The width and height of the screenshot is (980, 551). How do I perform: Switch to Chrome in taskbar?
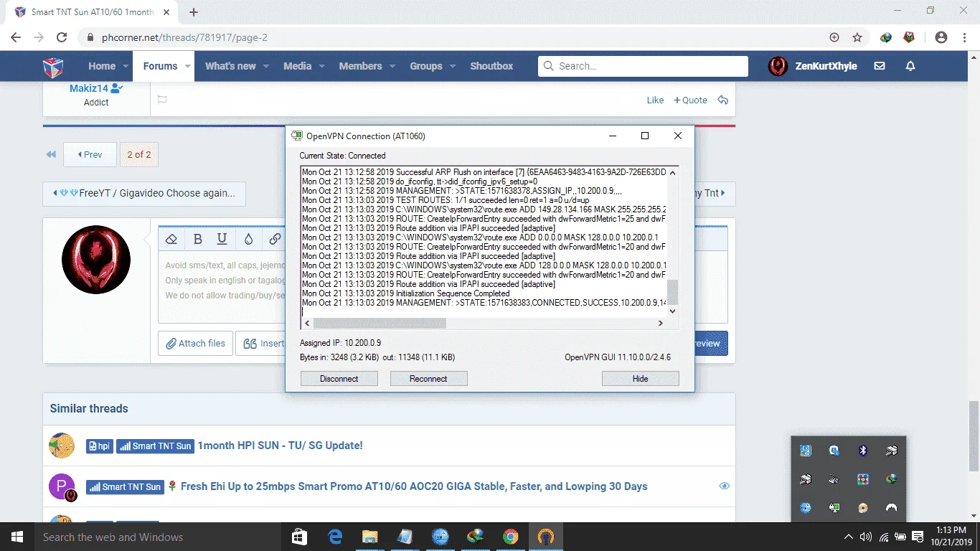[510, 537]
